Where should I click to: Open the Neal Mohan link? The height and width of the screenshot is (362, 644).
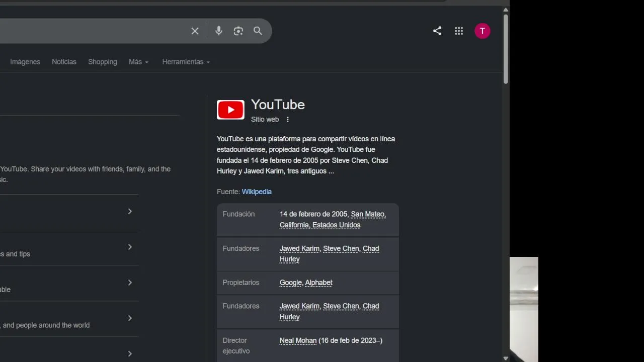pyautogui.click(x=298, y=340)
